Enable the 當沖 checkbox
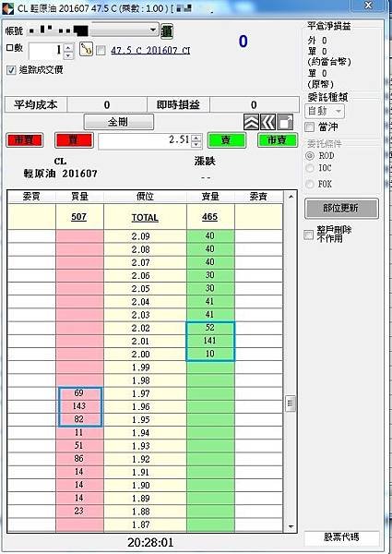 click(x=309, y=126)
